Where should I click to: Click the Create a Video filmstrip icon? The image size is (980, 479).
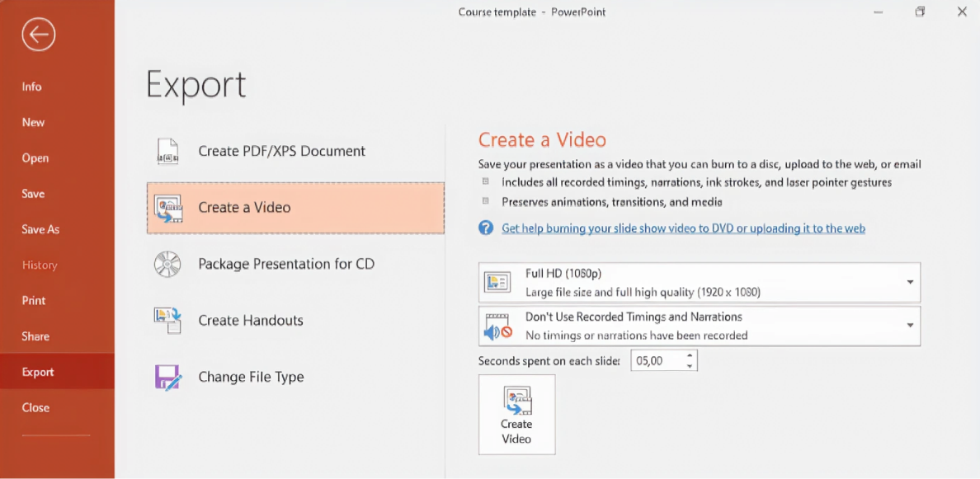168,209
